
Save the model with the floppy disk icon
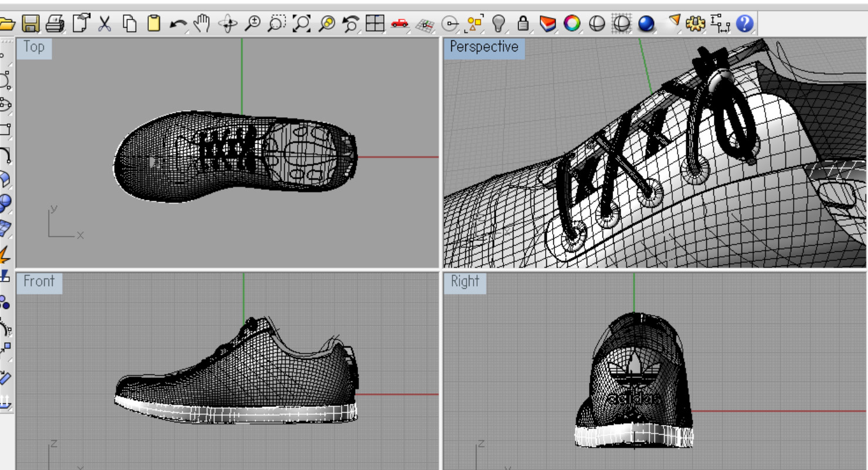pyautogui.click(x=30, y=23)
